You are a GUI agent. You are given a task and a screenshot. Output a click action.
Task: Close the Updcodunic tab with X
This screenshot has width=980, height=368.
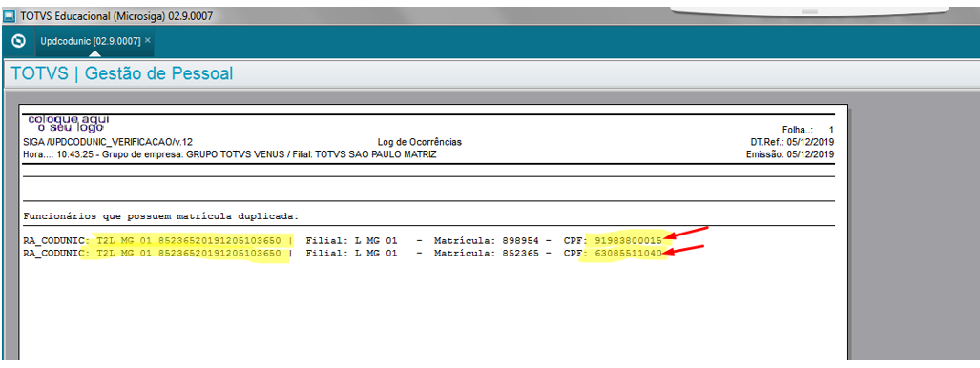[x=148, y=40]
